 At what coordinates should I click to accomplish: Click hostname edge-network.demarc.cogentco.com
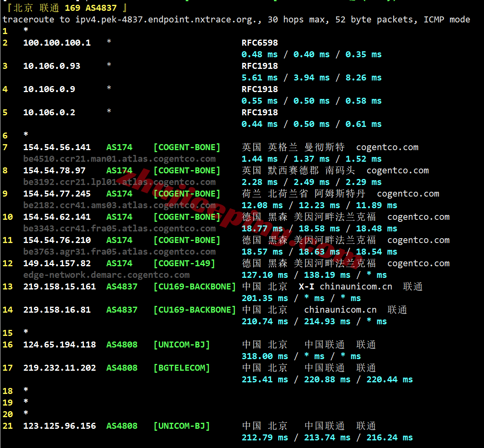pos(106,275)
